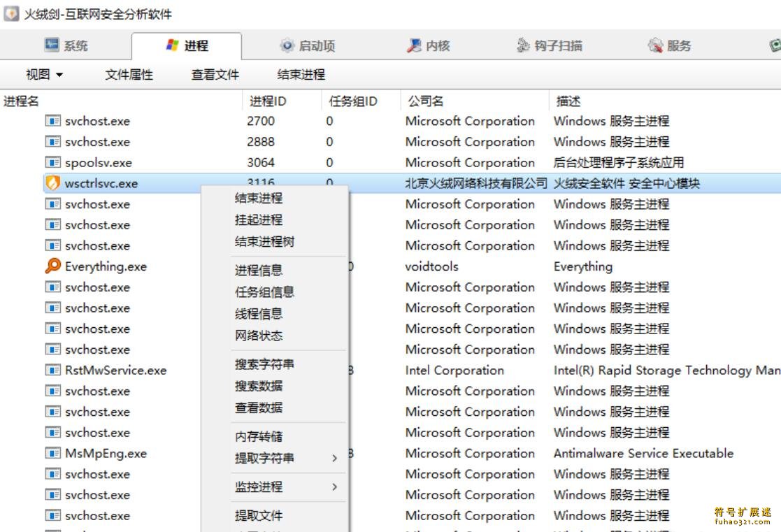Click the icon beside spoolsv.exe
Screen dimensions: 781x532
click(x=53, y=162)
